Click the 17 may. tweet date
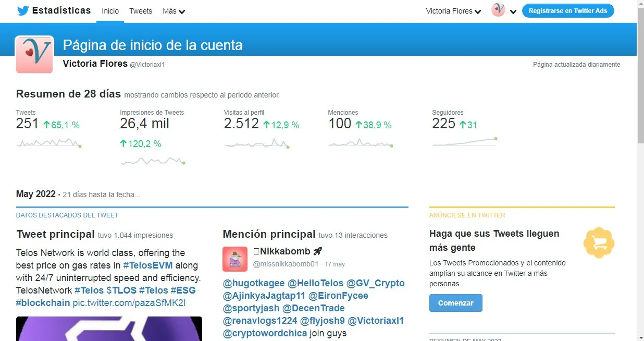The width and height of the screenshot is (644, 341). pyautogui.click(x=336, y=264)
